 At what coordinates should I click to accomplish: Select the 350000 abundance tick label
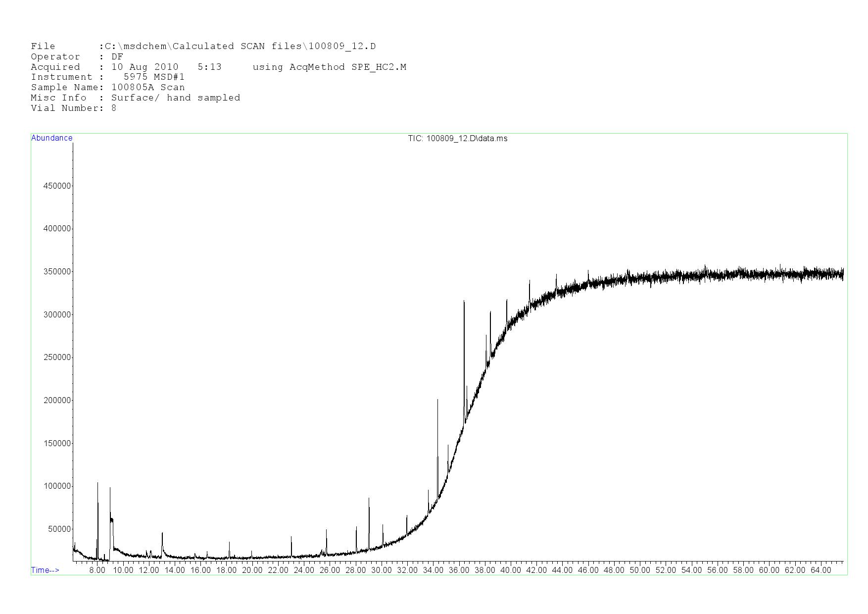57,272
